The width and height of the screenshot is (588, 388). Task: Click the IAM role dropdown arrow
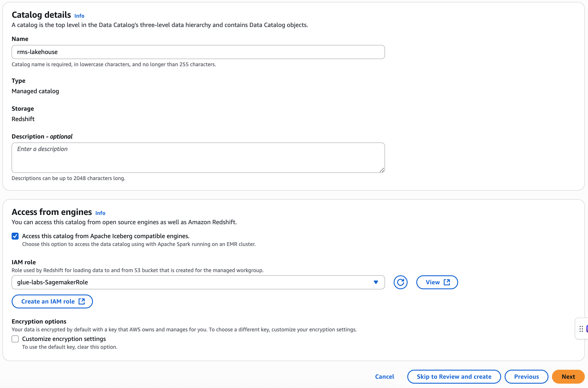[x=376, y=282]
